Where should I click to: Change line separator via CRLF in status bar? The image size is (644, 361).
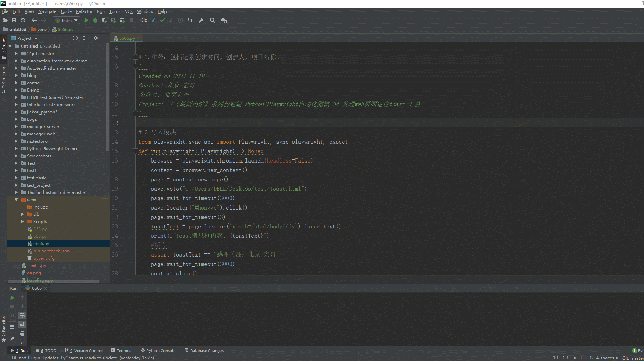point(569,358)
